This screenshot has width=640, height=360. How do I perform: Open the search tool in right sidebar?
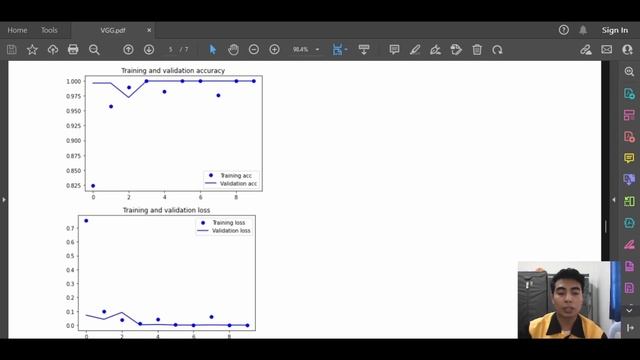pos(629,72)
